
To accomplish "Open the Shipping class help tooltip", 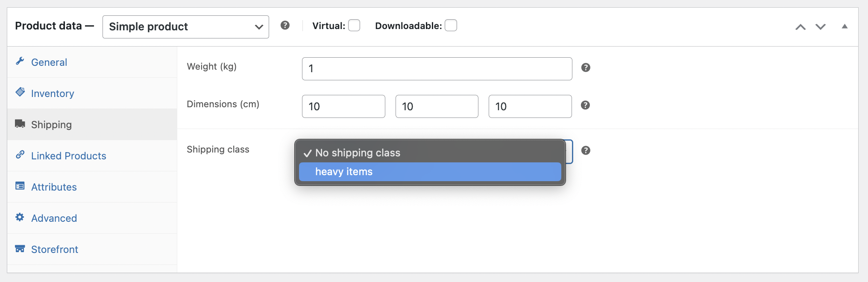I will (586, 150).
